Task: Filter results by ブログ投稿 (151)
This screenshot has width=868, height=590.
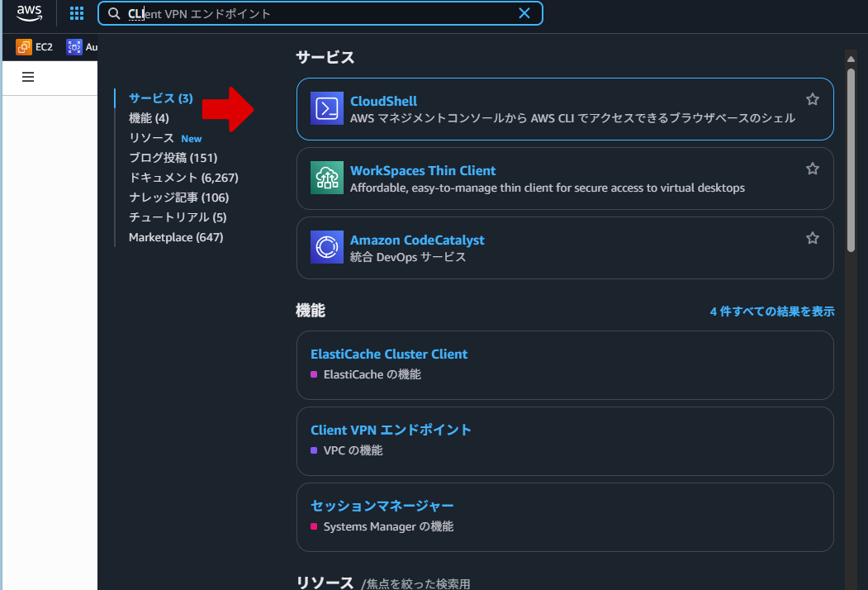Action: coord(173,158)
